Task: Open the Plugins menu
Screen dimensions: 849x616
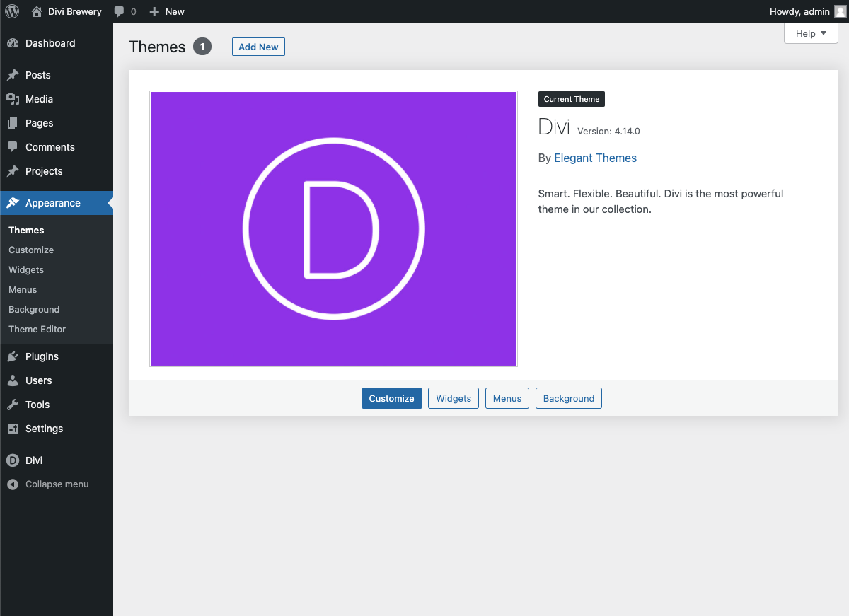Action: click(57, 356)
